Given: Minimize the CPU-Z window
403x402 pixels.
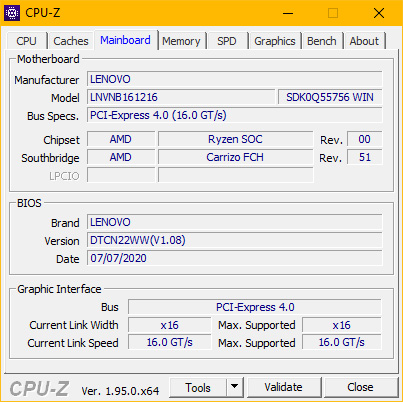Looking at the screenshot, I should point(288,13).
